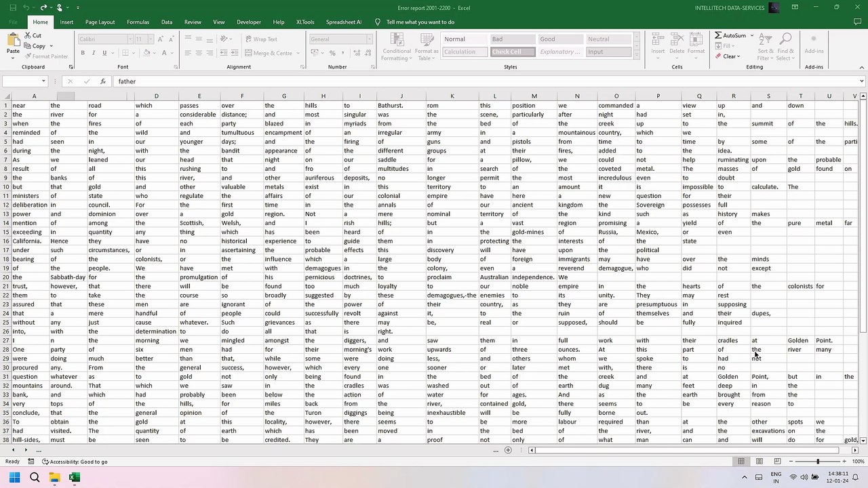This screenshot has height=488, width=868.
Task: Click the Decrease Indent icon
Action: (223, 53)
